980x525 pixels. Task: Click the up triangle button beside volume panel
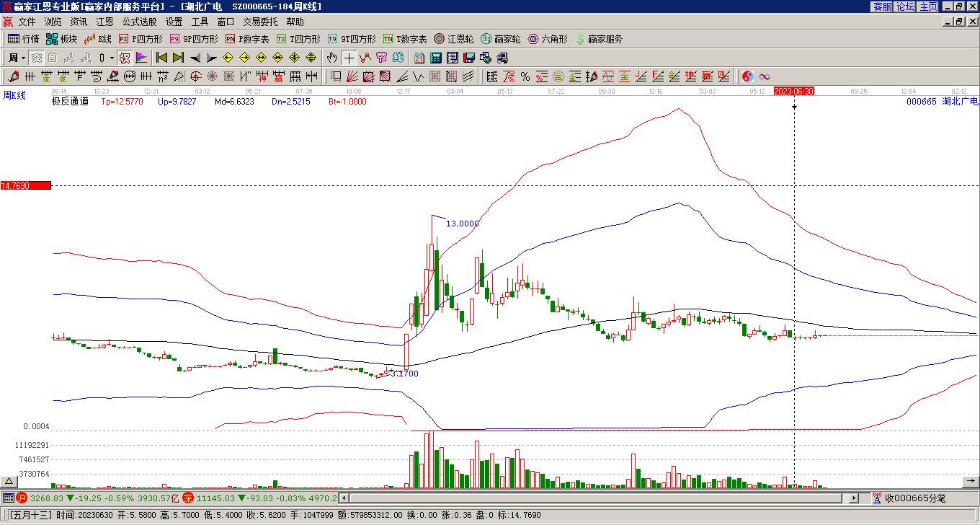click(9, 481)
